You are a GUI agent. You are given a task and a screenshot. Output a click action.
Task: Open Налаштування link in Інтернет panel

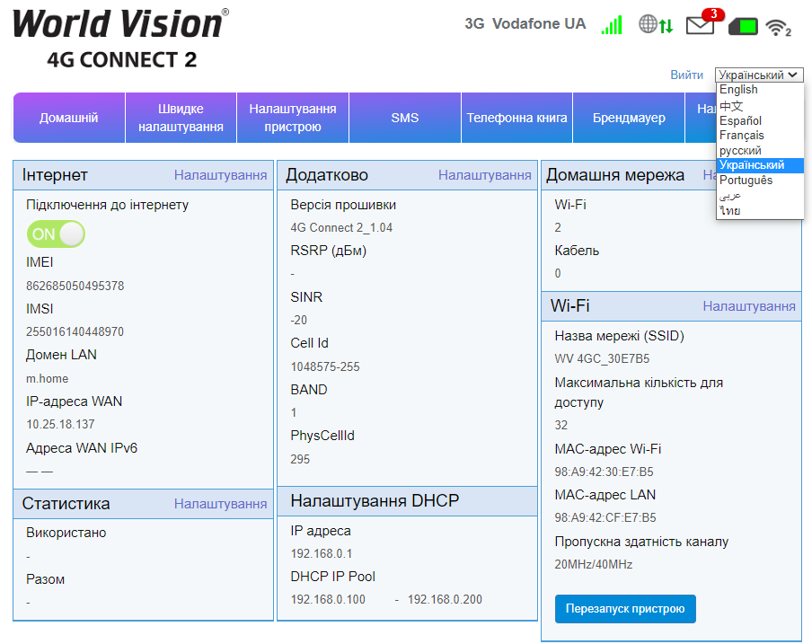(220, 175)
